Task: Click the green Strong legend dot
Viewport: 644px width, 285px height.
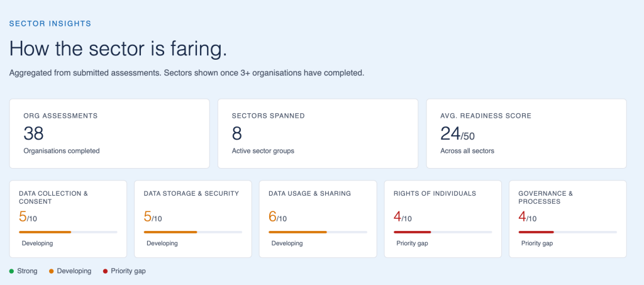Action: 11,271
